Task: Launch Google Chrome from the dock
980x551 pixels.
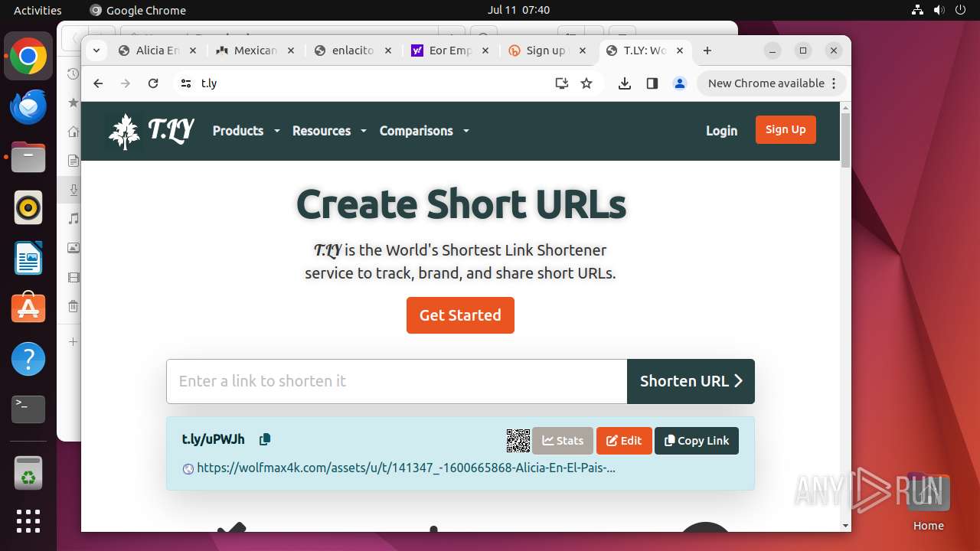Action: pos(28,57)
